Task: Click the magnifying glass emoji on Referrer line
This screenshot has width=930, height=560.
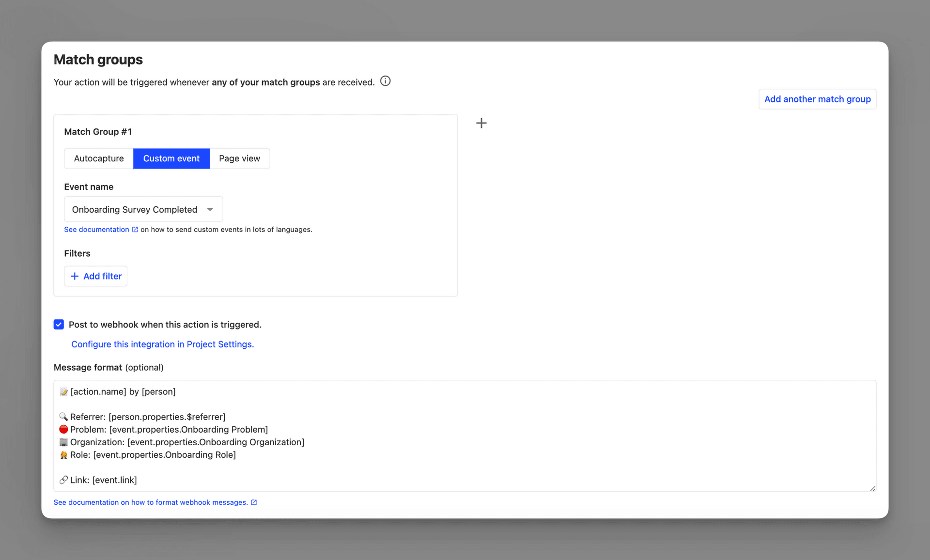Action: click(63, 417)
